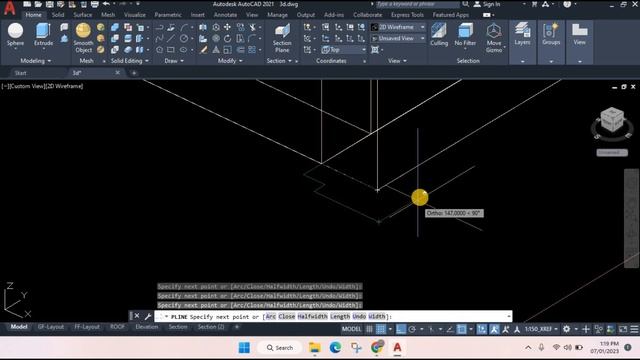The image size is (640, 360).
Task: Open the Unsaved View dropdown
Action: pos(398,38)
